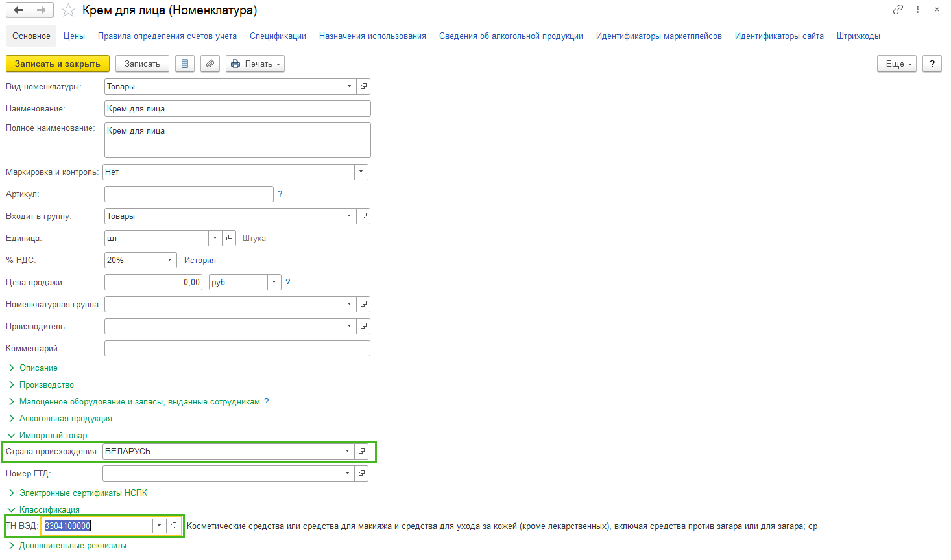Expand the Описание section

click(38, 367)
